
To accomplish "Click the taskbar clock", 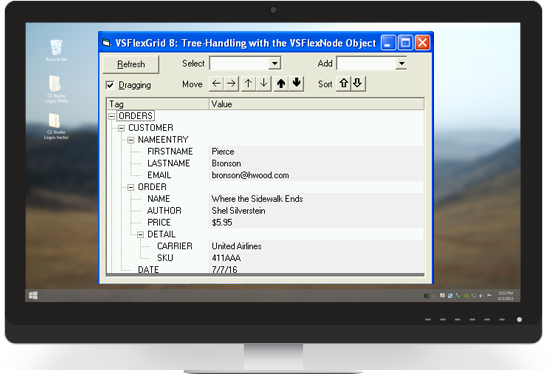I will 506,296.
